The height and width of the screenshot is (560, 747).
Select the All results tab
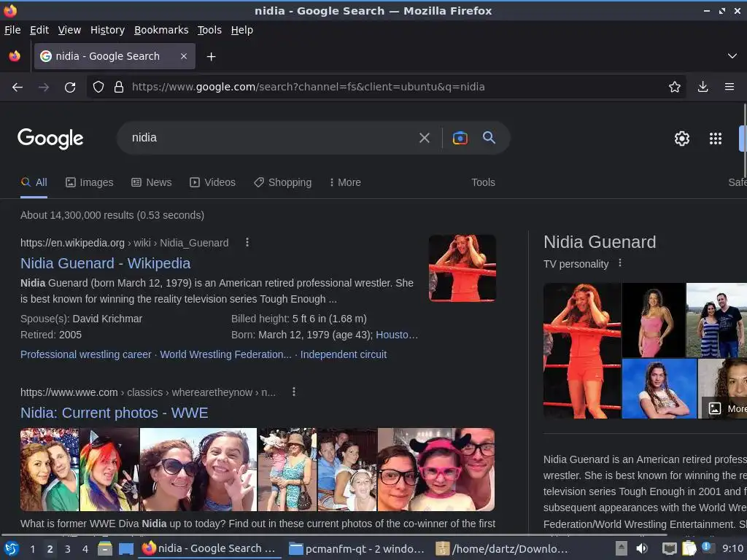pyautogui.click(x=34, y=182)
